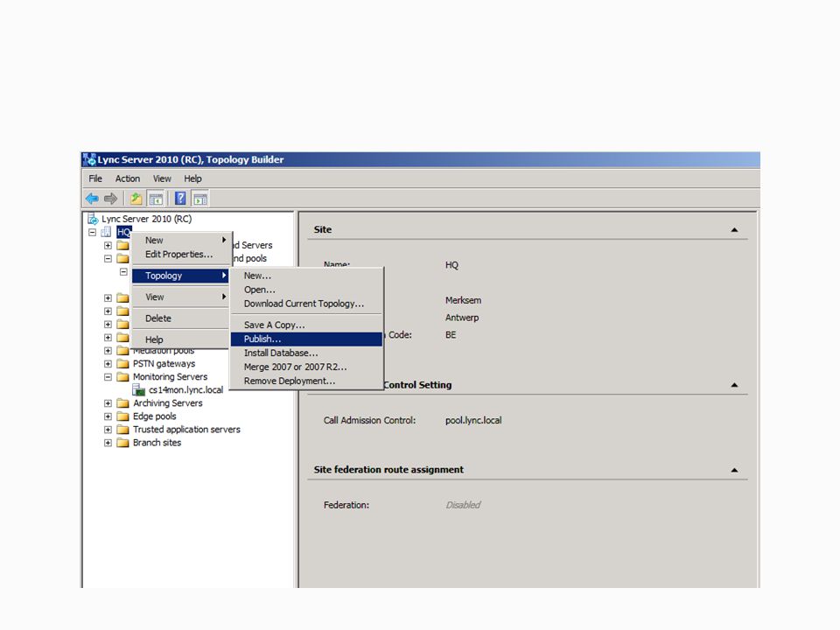The width and height of the screenshot is (840, 630).
Task: Toggle the Show/Hide Console Tree toolbar icon
Action: click(x=156, y=199)
